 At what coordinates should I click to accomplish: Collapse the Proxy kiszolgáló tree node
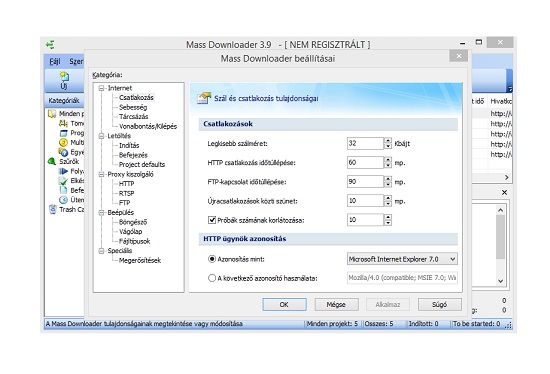[x=101, y=174]
